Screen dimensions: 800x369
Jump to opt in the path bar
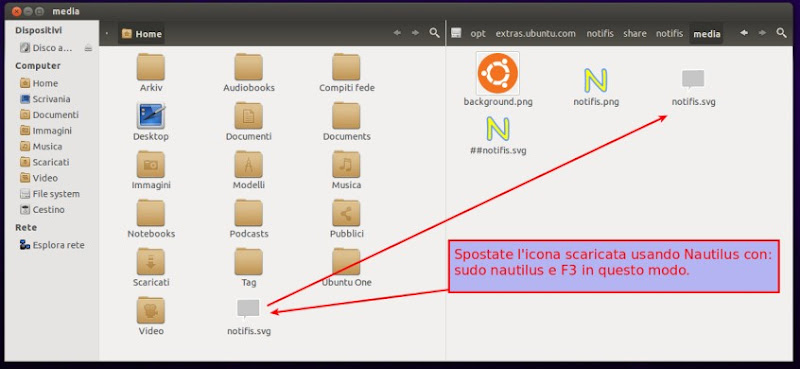[478, 34]
